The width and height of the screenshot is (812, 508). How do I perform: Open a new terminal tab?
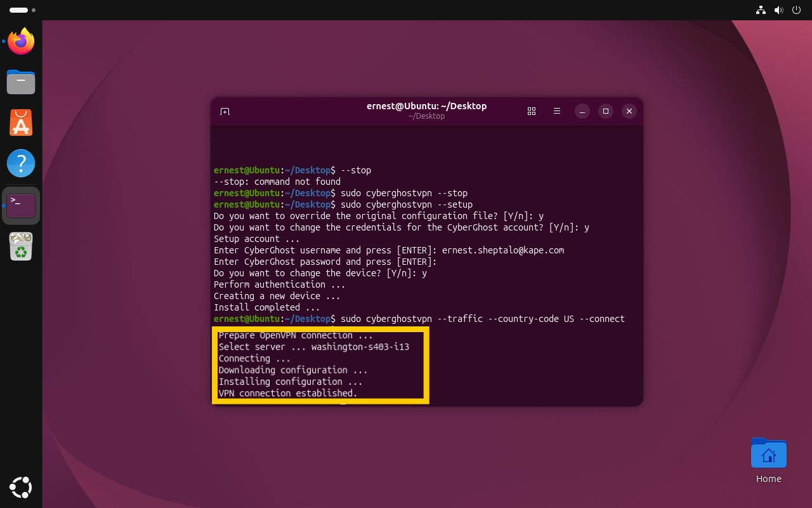[x=225, y=111]
